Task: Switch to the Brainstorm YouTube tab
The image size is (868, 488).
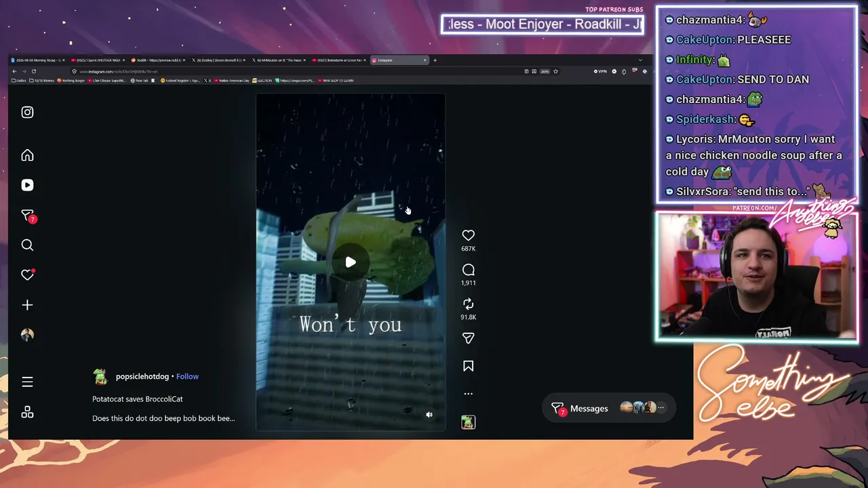Action: (339, 60)
